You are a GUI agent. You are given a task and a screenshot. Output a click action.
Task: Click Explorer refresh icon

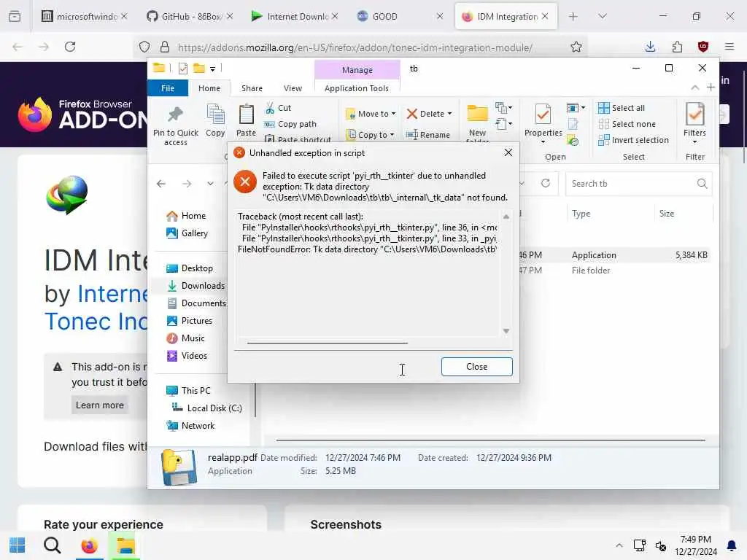coord(546,183)
